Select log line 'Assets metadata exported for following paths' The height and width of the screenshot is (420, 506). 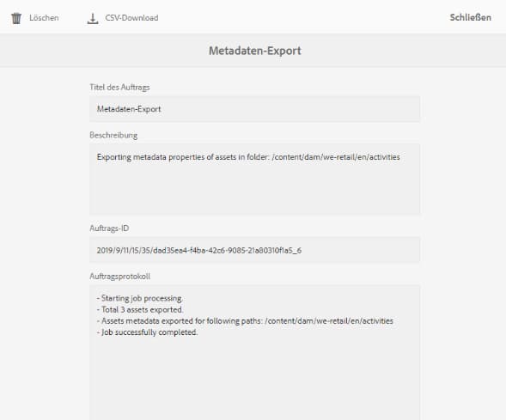245,321
